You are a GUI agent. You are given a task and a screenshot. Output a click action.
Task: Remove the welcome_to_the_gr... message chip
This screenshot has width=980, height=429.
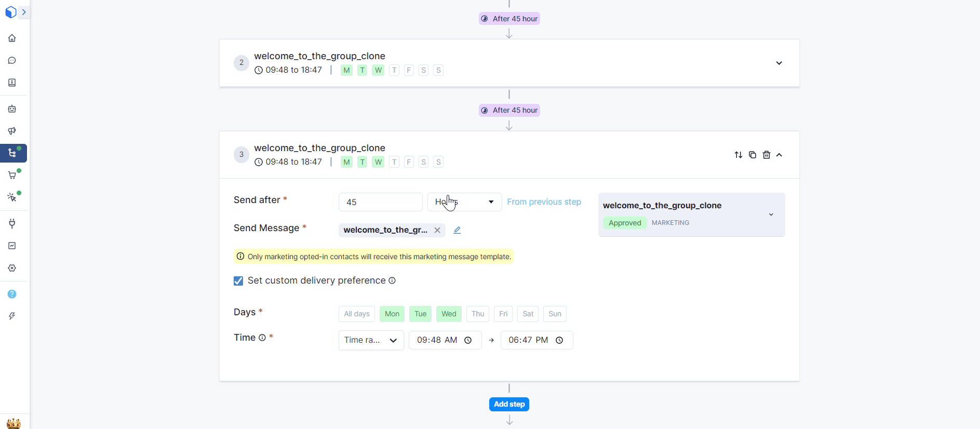[x=437, y=230]
